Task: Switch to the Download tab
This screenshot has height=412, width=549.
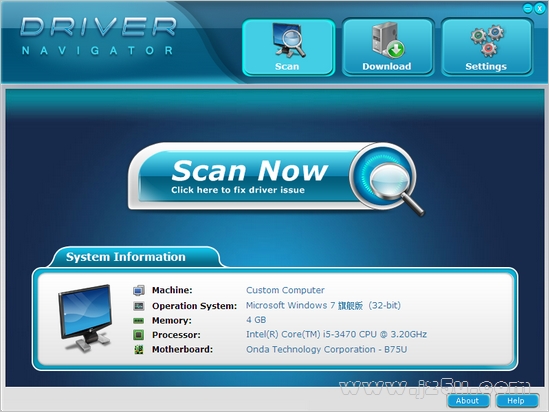Action: click(388, 47)
